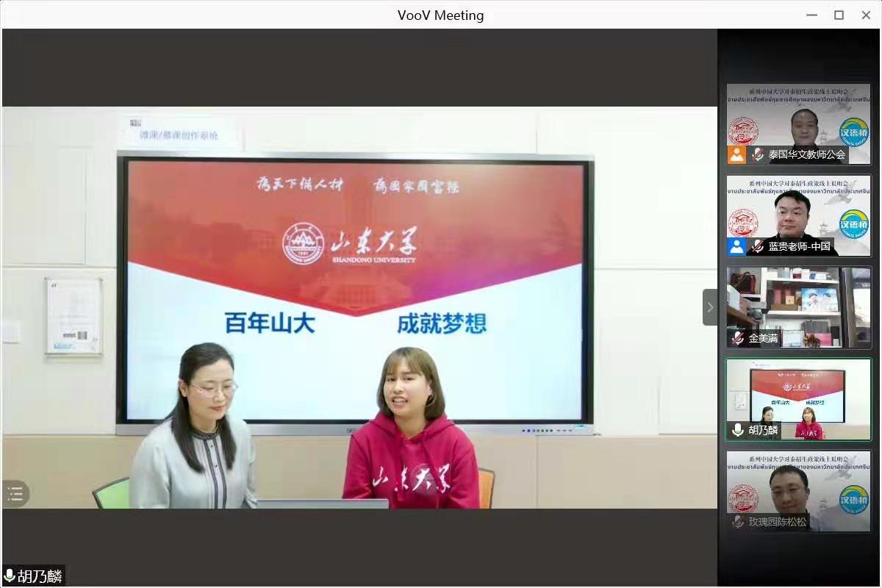
Task: Click the muted microphone icon for 蓝贵老师-中国
Action: [758, 246]
